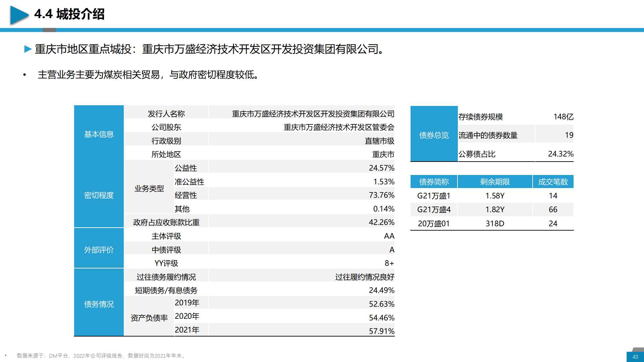This screenshot has width=644, height=362.
Task: Select the value '过往履约情况良好'
Action: (x=365, y=277)
